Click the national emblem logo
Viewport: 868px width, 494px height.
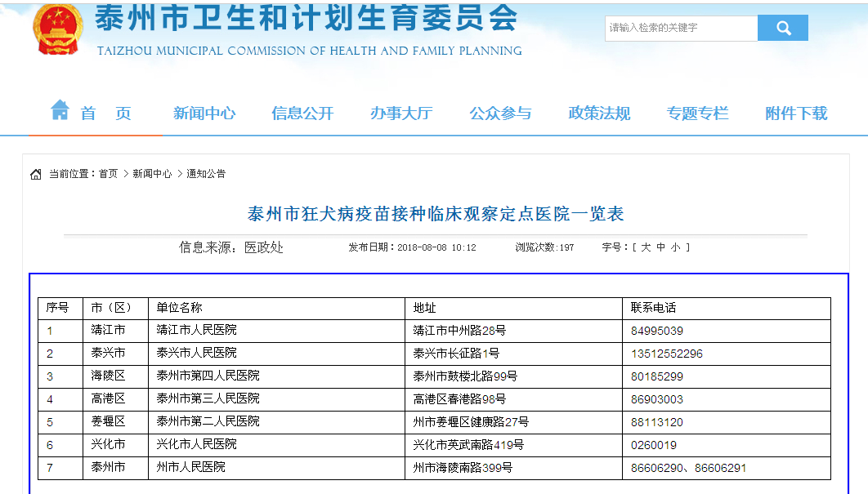pos(57,29)
